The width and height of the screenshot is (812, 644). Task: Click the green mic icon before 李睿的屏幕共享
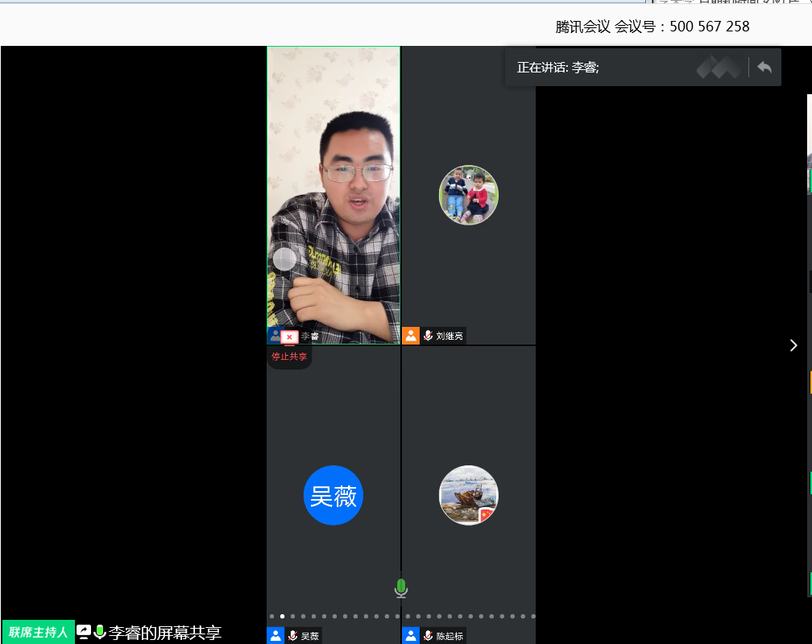point(100,632)
